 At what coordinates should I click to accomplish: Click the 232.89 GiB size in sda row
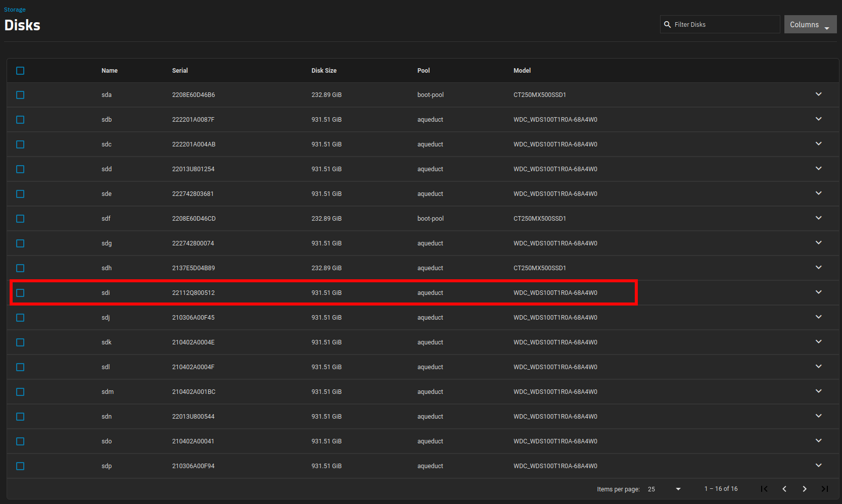(326, 95)
